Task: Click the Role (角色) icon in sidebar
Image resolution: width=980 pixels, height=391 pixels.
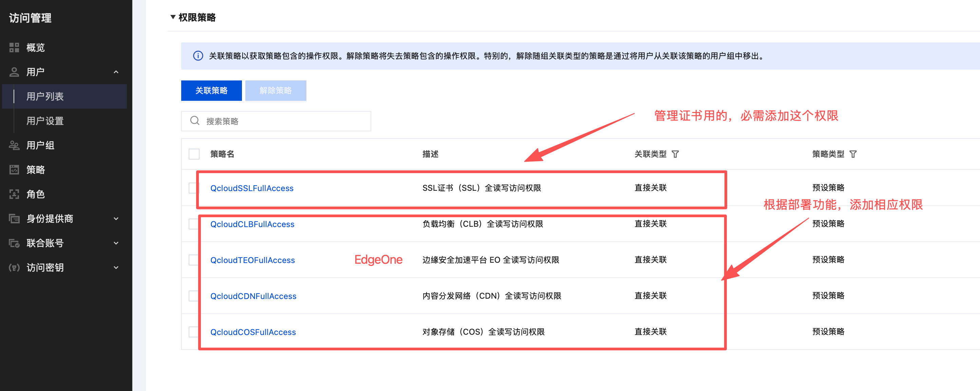Action: click(x=14, y=194)
